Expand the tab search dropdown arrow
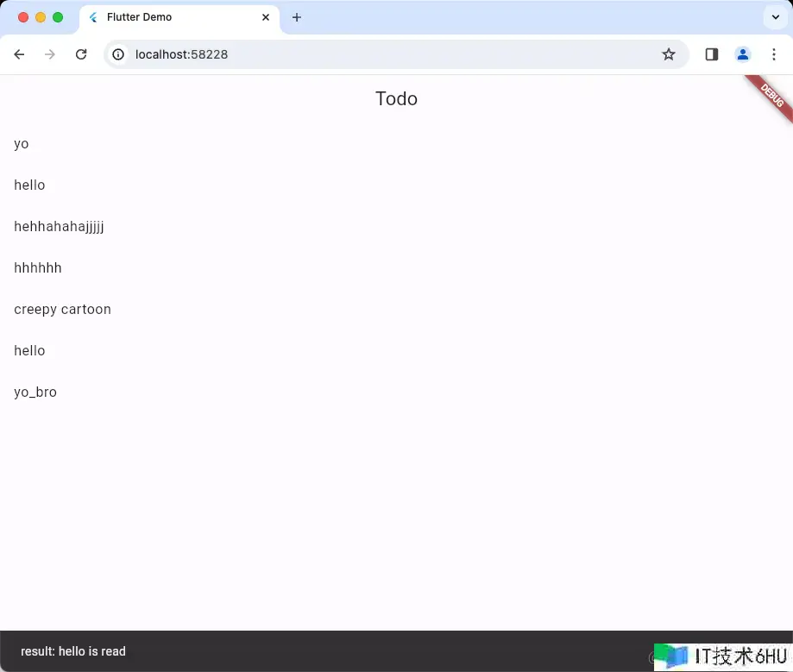This screenshot has height=672, width=793. pyautogui.click(x=775, y=17)
